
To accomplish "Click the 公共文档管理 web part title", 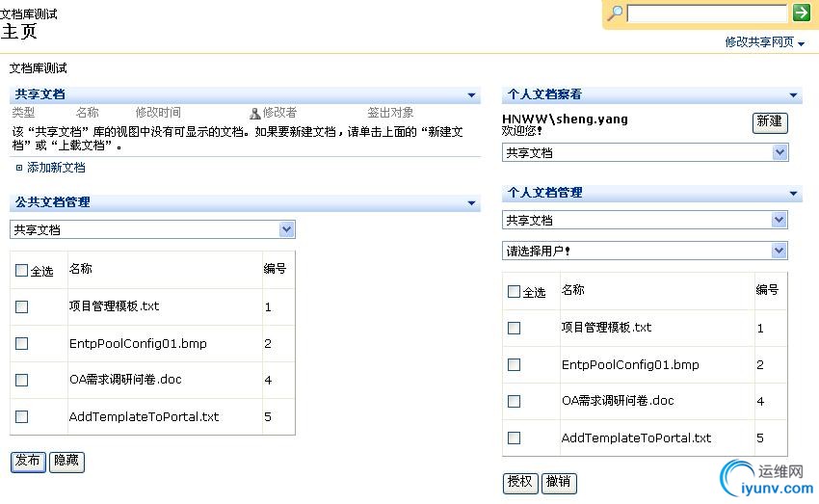I will pyautogui.click(x=52, y=202).
